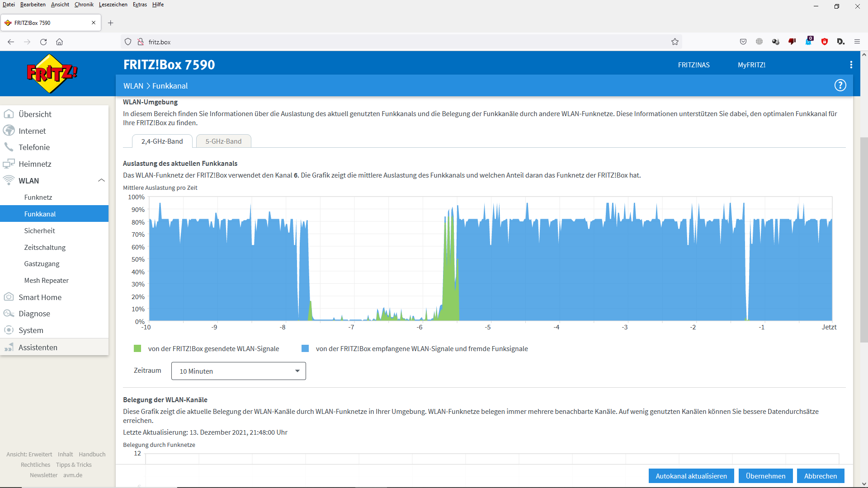Open Newsletter footer link
This screenshot has height=488, width=868.
point(44,475)
